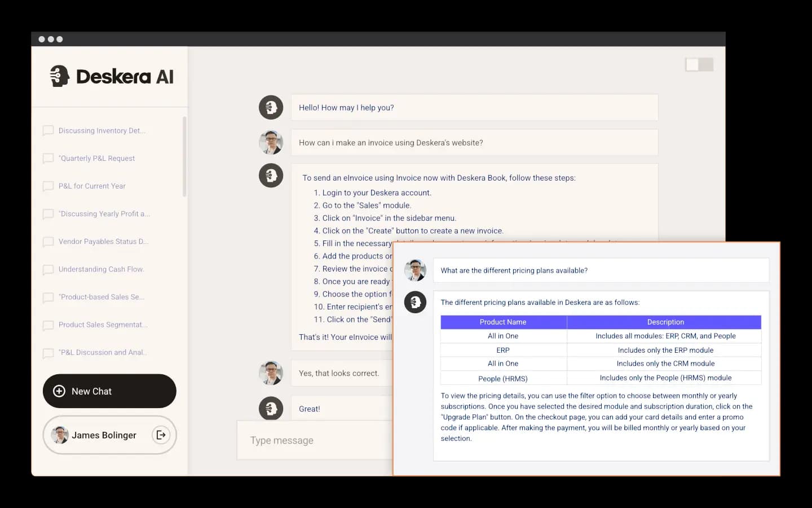Viewport: 812px width, 508px height.
Task: Click bot avatar beside 'Great!' message
Action: tap(271, 409)
